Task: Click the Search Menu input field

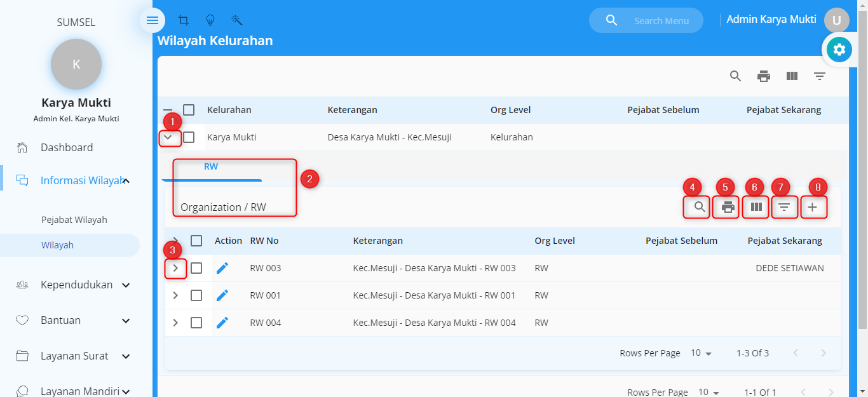Action: tap(661, 21)
